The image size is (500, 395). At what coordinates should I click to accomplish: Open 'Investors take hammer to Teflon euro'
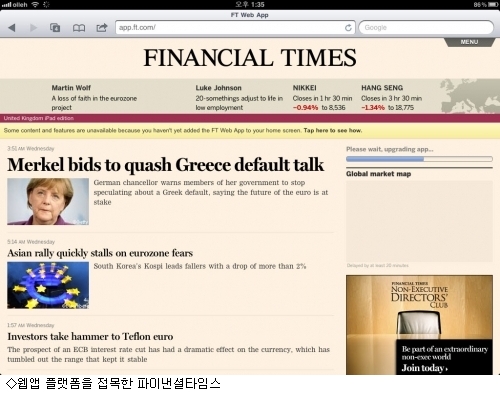90,337
